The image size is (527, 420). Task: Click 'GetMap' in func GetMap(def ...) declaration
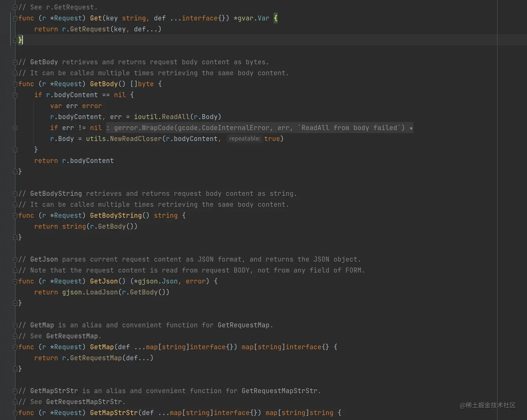[102, 347]
